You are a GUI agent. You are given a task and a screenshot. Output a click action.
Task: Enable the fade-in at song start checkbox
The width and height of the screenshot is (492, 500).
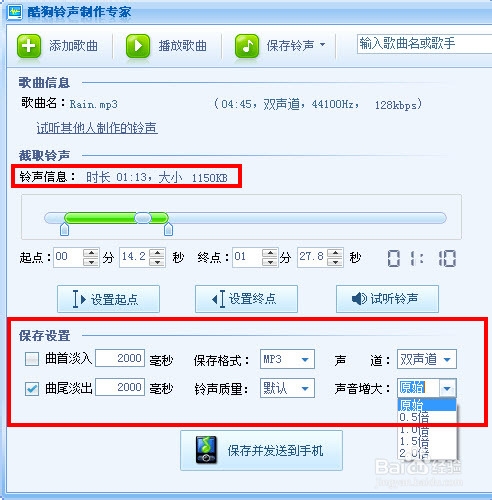pyautogui.click(x=32, y=359)
